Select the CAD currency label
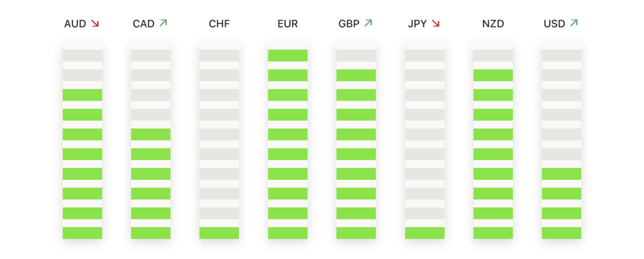The image size is (644, 259). 143,25
